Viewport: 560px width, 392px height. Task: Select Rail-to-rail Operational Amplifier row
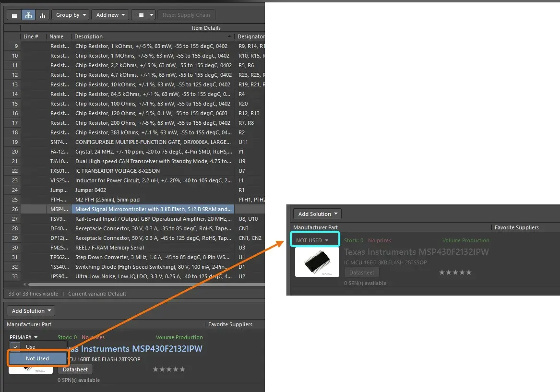coord(134,219)
